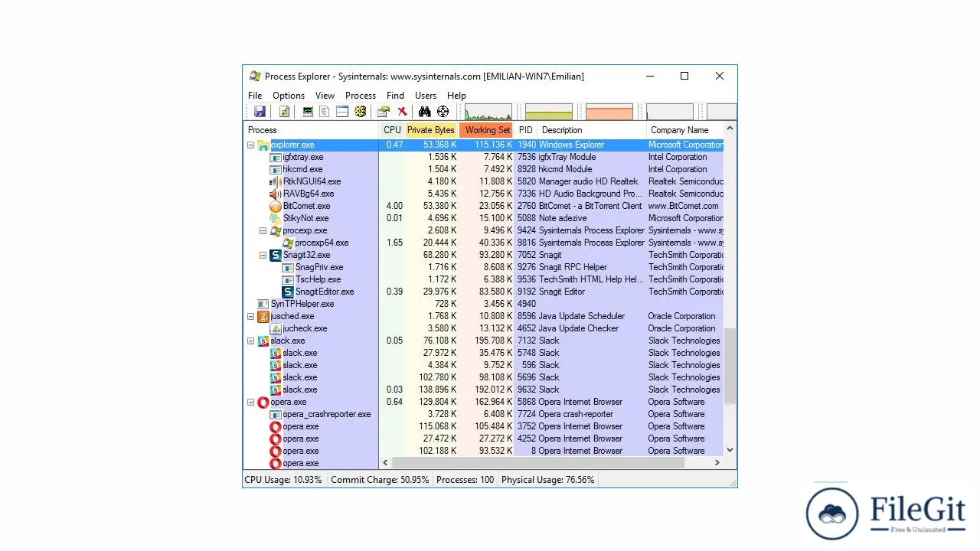Click the Opera crash-reporter description
This screenshot has width=980, height=551.
click(576, 414)
